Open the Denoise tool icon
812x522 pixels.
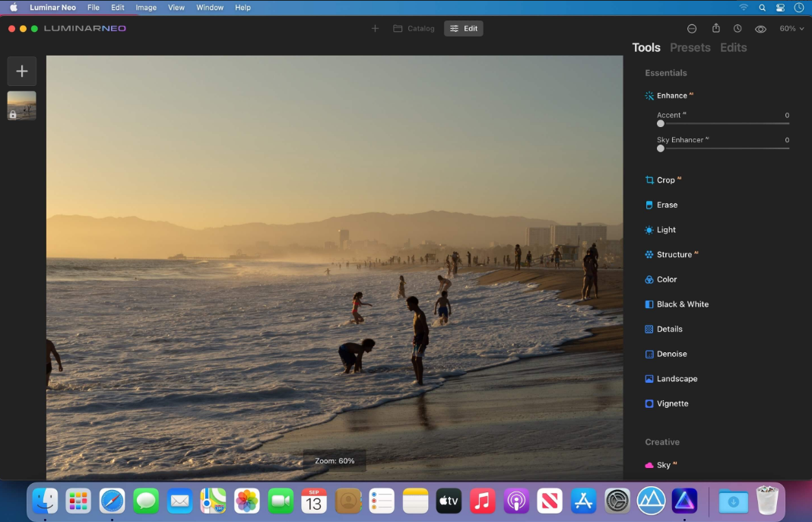(x=649, y=355)
